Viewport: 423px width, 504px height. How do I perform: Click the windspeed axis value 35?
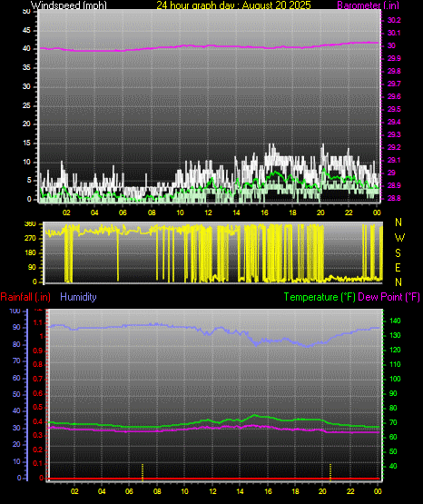coord(26,68)
